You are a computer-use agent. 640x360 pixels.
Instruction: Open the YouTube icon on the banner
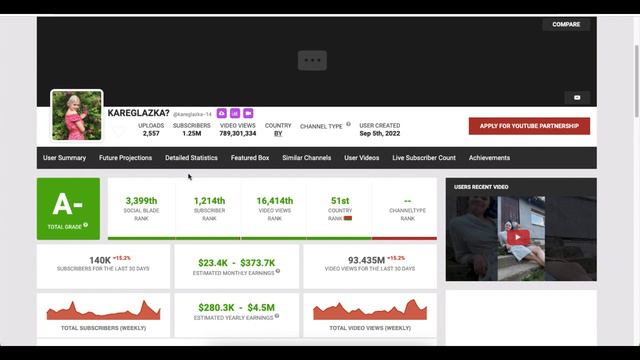click(577, 98)
